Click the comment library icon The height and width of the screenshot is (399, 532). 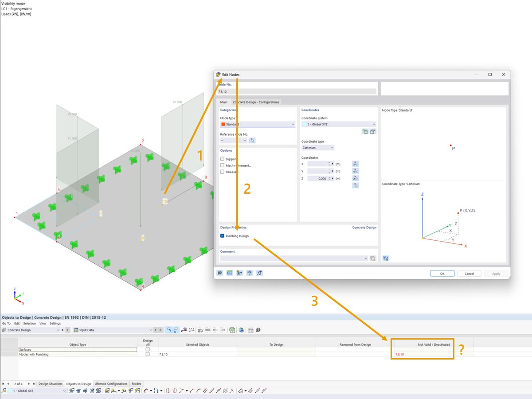coord(373,258)
